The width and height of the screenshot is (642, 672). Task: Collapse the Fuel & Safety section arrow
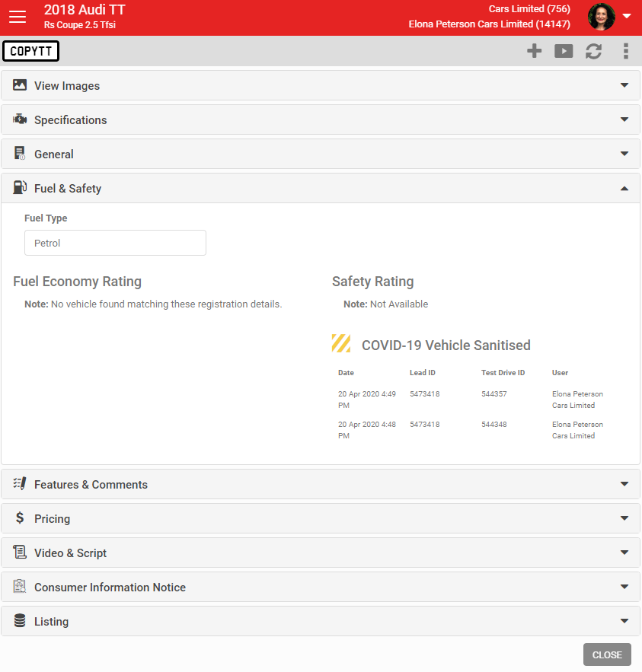pos(624,188)
